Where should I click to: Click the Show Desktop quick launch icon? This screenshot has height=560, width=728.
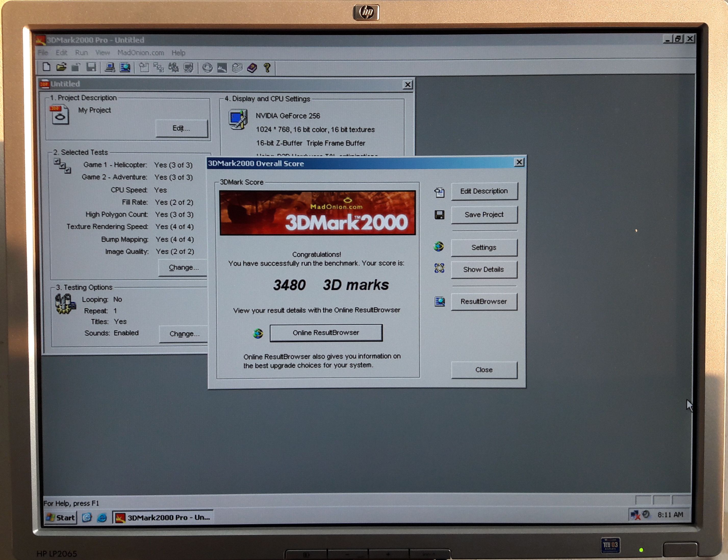click(87, 517)
